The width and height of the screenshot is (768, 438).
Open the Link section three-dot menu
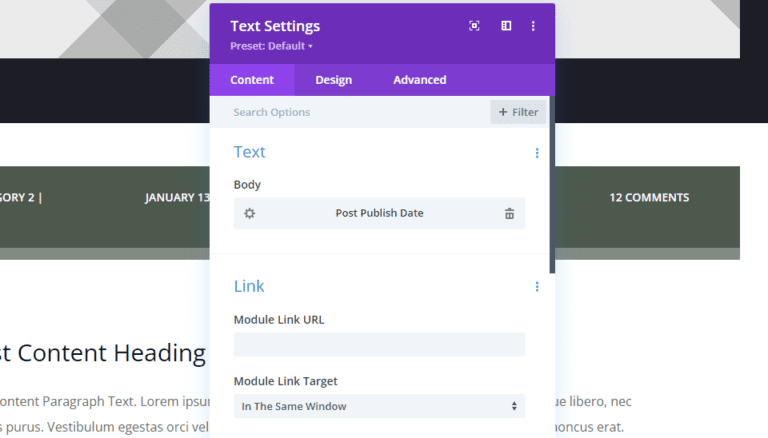pos(537,287)
